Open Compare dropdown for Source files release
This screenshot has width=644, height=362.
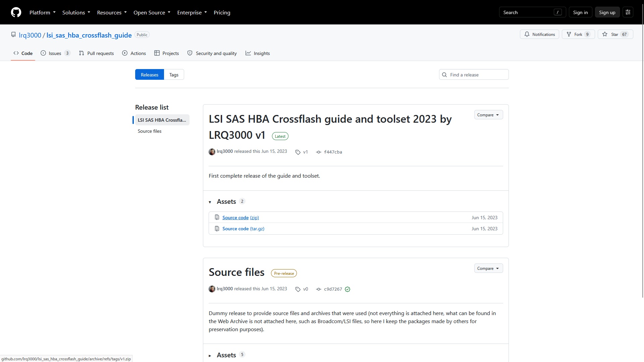click(x=488, y=268)
